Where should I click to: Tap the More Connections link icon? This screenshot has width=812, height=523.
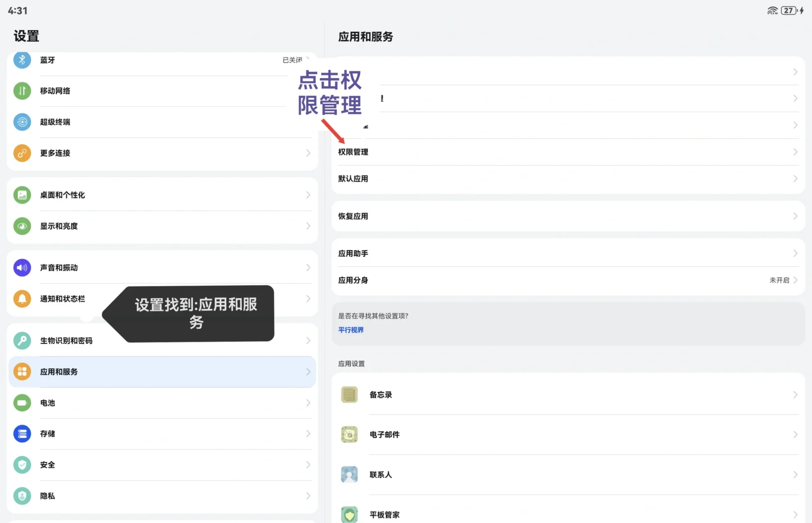22,153
